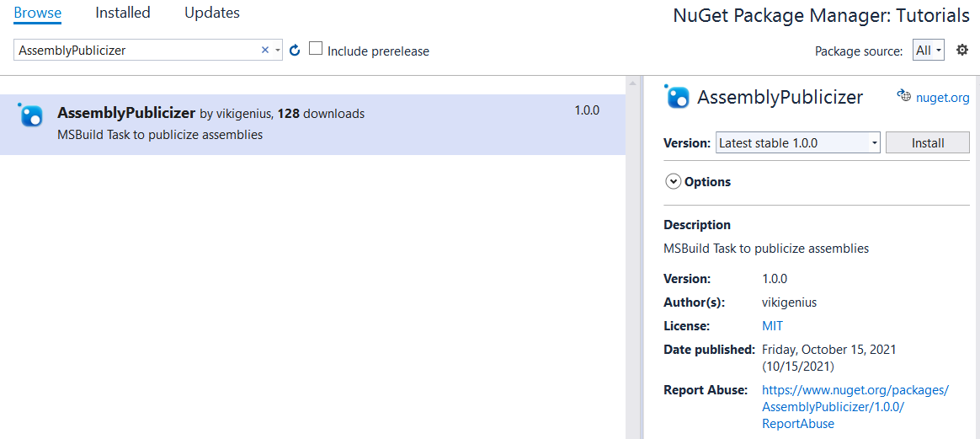Click the globe icon beside nuget.org
980x439 pixels.
[903, 96]
